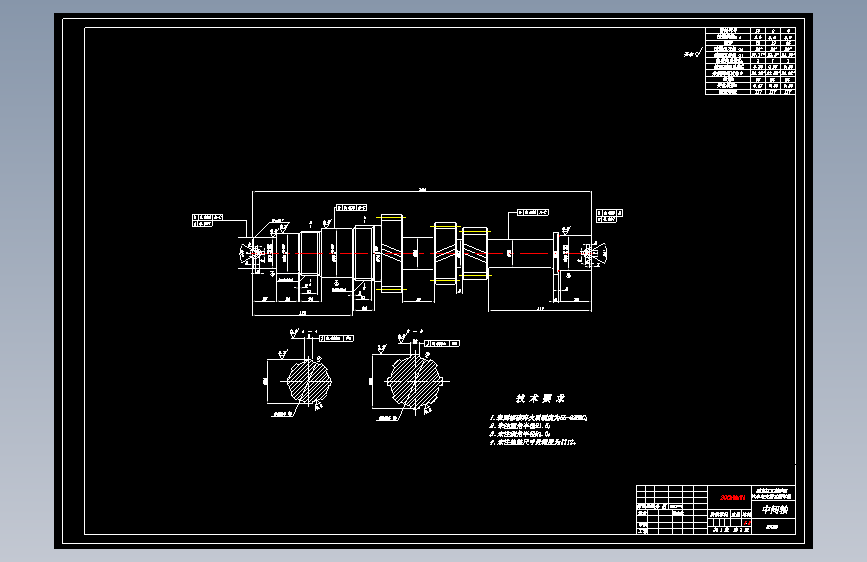Click the first technical requirement line

point(538,418)
